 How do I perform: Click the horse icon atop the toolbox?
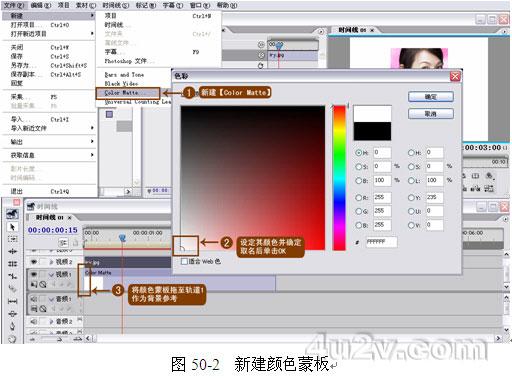12,214
